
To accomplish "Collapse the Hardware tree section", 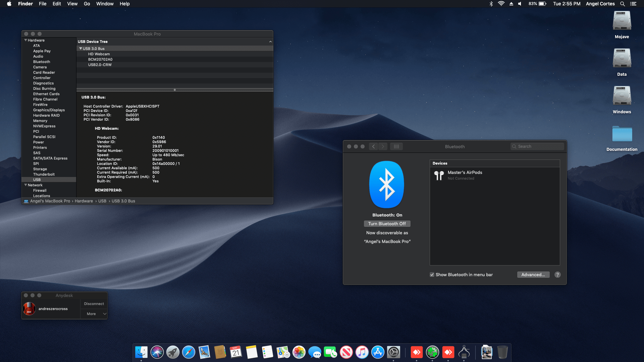I will [25, 40].
